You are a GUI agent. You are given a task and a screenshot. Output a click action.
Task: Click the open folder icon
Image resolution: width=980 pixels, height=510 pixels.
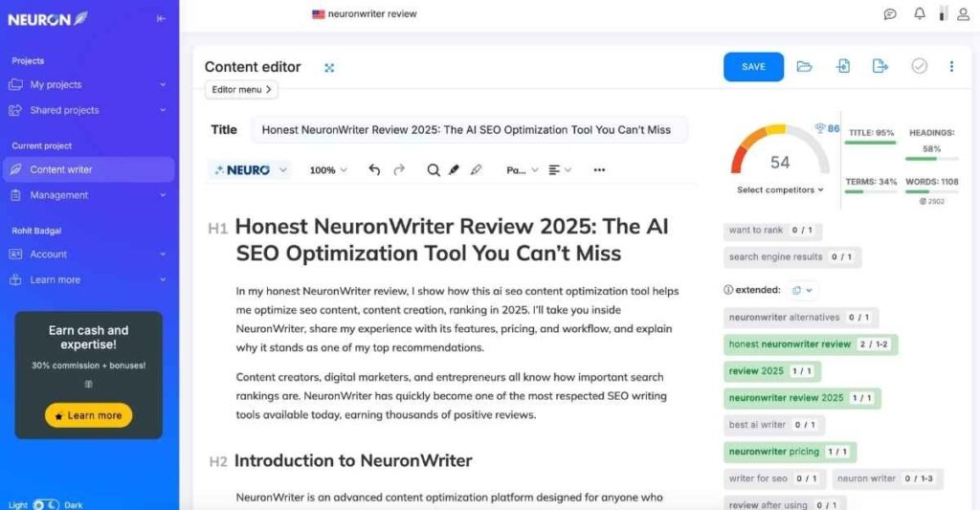click(x=804, y=66)
